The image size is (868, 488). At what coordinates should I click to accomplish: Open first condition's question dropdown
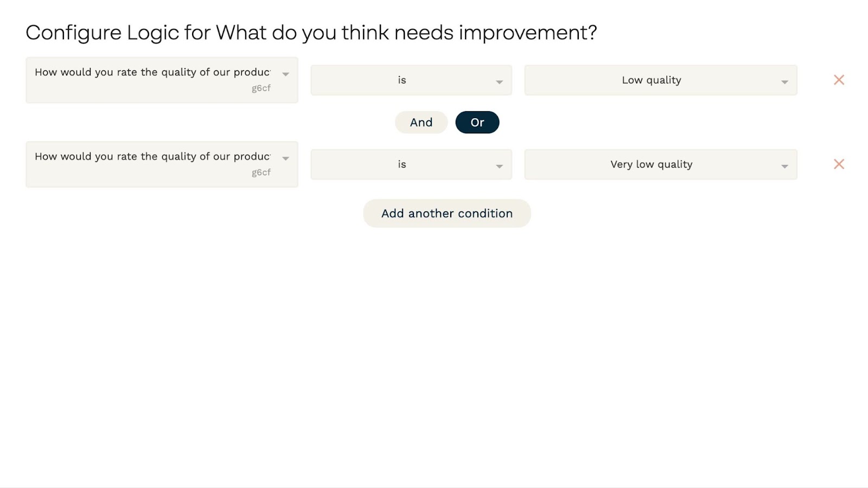tap(152, 73)
